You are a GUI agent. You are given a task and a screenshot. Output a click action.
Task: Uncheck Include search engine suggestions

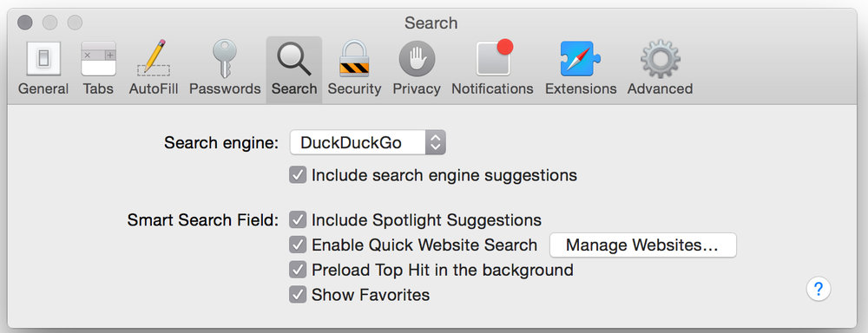click(298, 175)
